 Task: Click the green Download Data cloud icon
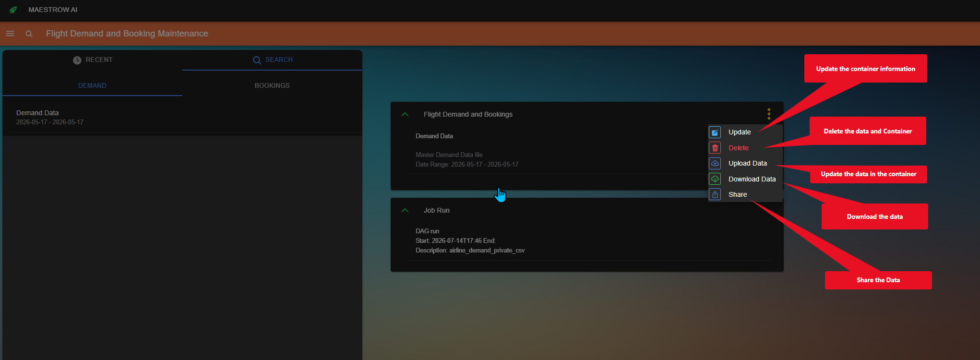(x=715, y=179)
